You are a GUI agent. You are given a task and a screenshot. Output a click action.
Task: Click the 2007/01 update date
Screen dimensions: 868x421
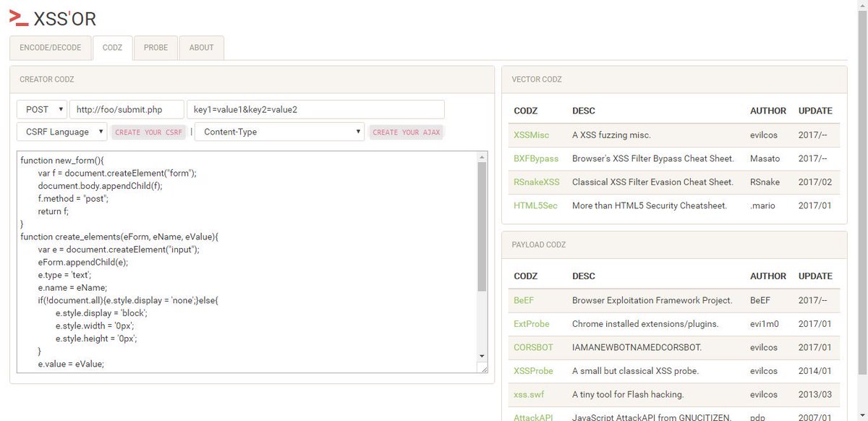point(815,417)
